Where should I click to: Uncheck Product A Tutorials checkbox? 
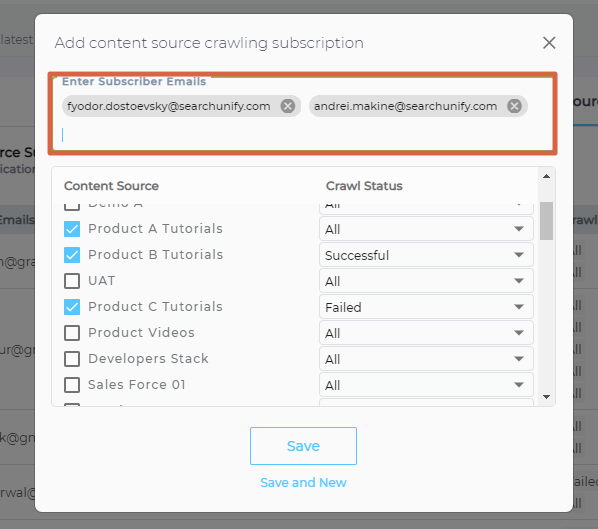(72, 229)
